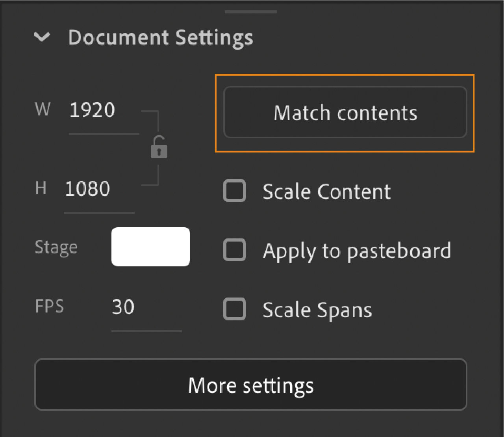Click the Scale Spans label text

point(317,310)
